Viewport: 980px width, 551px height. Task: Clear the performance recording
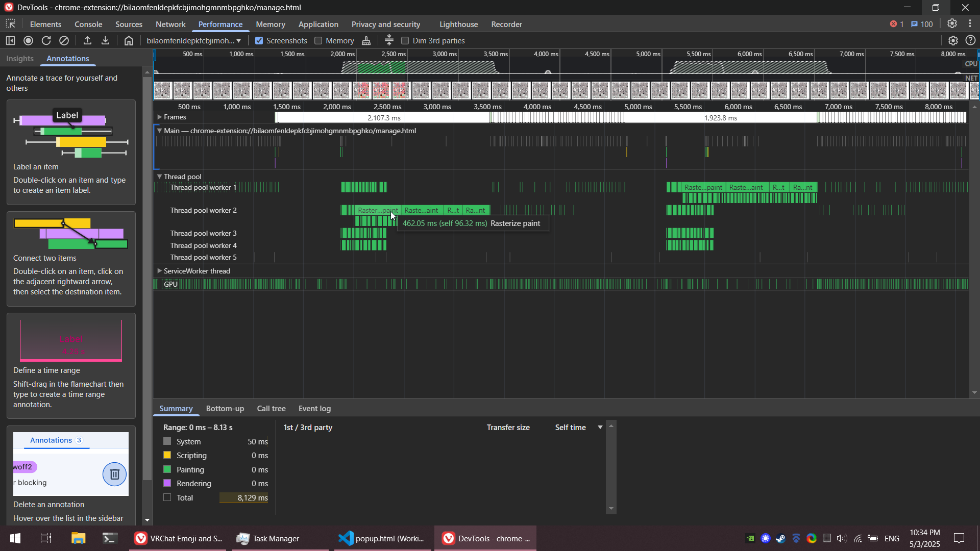coord(64,41)
